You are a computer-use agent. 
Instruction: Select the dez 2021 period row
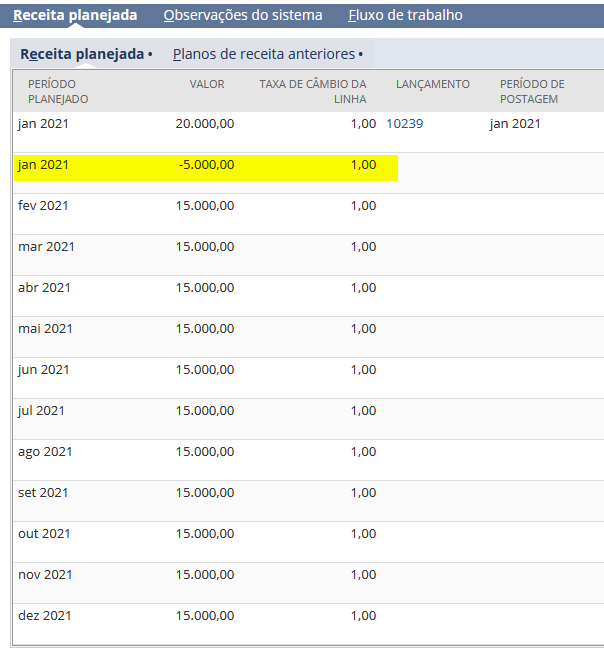click(x=308, y=624)
